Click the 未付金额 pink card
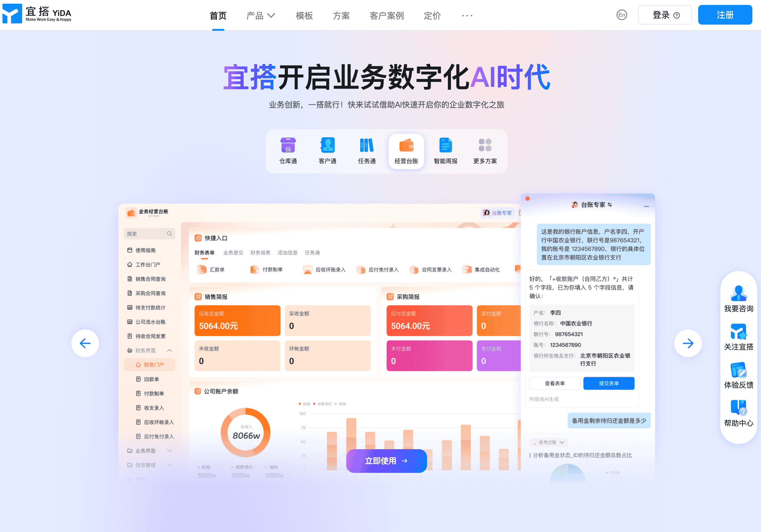Screen dimensions: 761x532 (429, 356)
